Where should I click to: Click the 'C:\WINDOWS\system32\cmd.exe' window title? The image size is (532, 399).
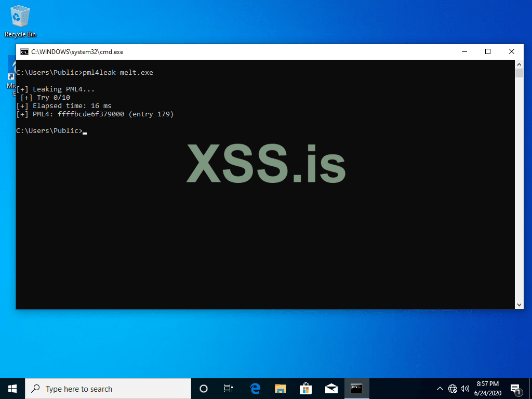tap(77, 52)
